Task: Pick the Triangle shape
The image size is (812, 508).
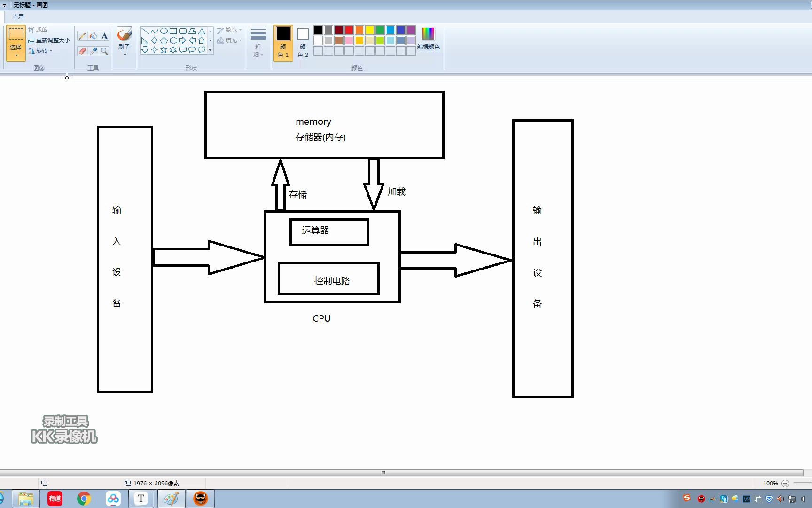Action: (x=201, y=31)
